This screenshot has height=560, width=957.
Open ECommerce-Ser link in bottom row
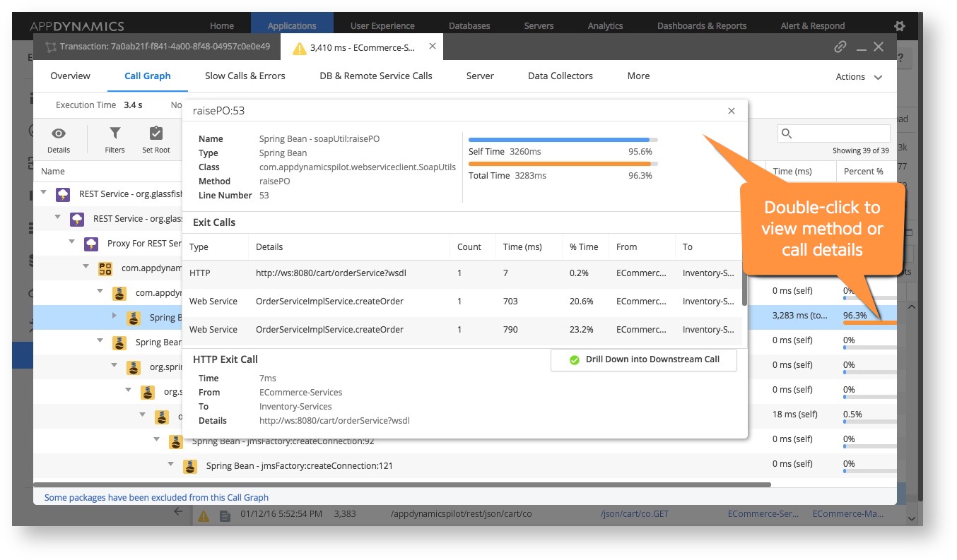pos(762,514)
